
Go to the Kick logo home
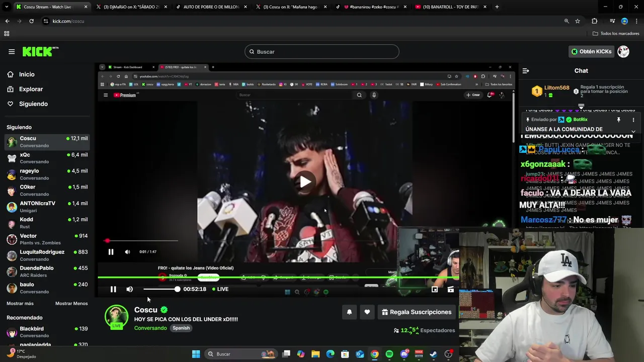click(x=40, y=51)
